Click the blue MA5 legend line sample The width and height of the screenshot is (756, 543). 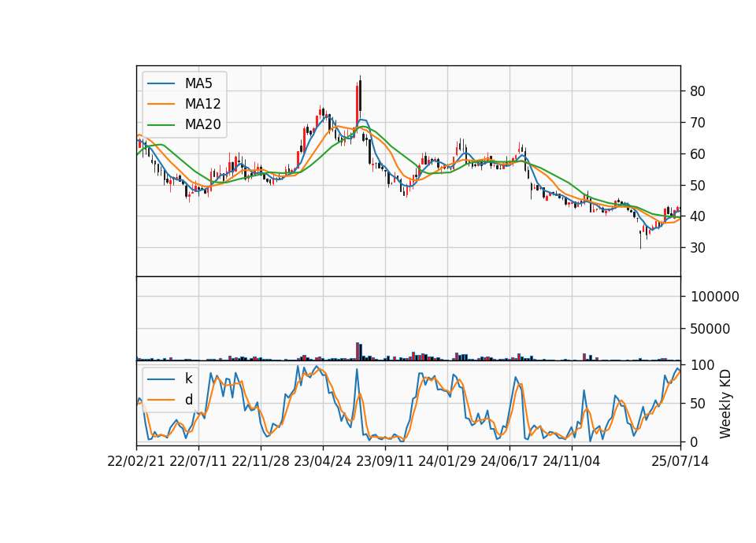coord(161,83)
